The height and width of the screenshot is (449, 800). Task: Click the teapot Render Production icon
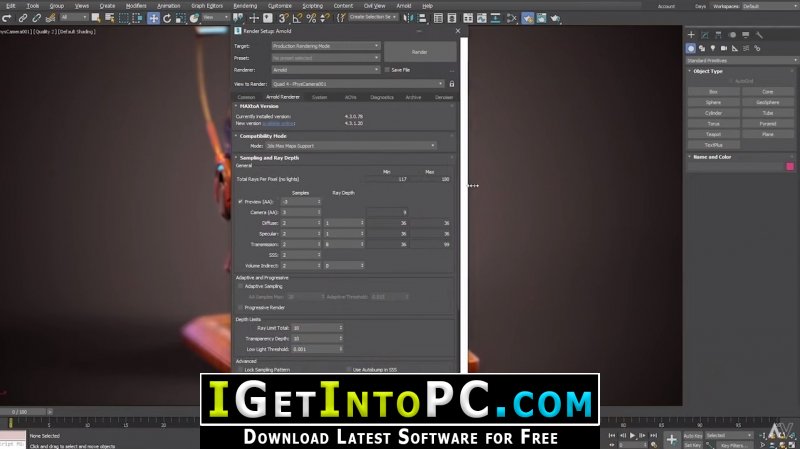[x=555, y=18]
